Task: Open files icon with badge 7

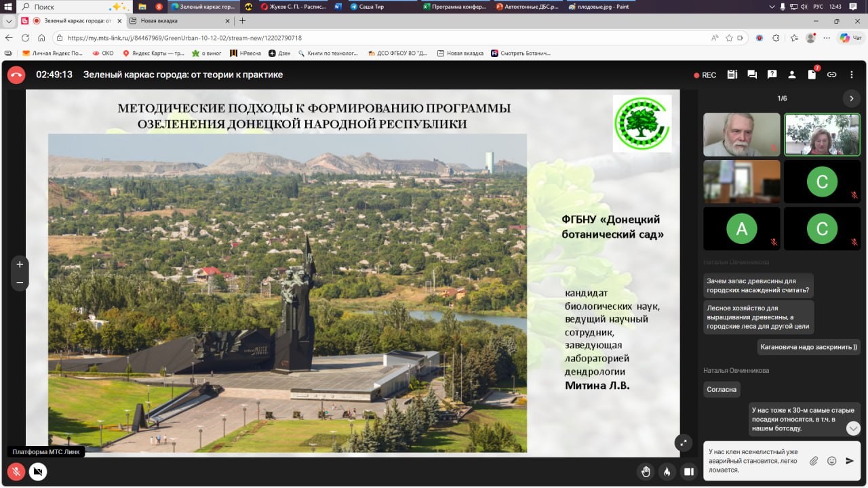Action: (x=812, y=75)
